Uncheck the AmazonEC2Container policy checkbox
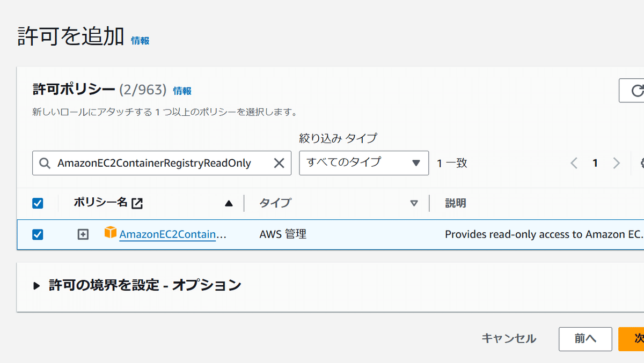The image size is (644, 363). pos(38,234)
